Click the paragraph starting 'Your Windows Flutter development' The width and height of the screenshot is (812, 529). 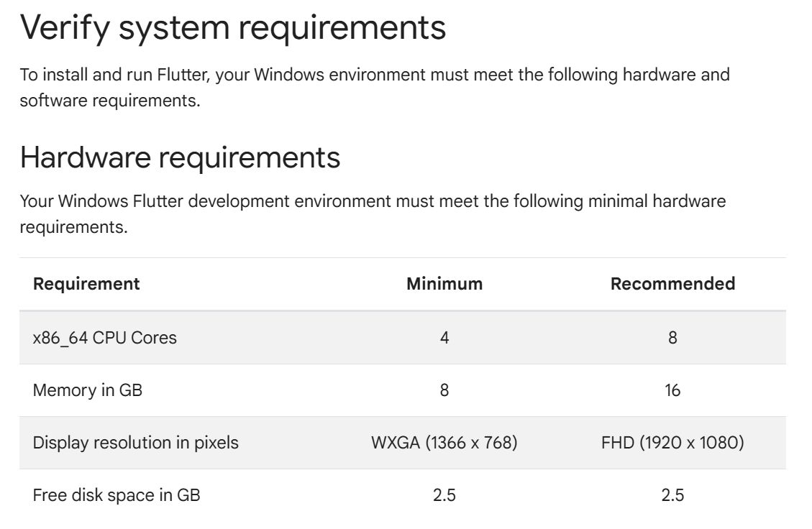coord(373,213)
